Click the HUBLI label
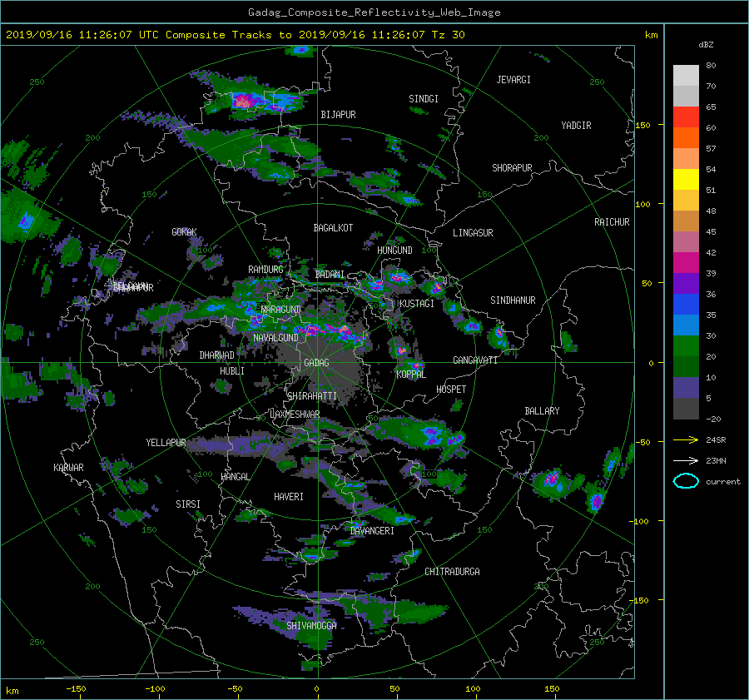The image size is (749, 700). [x=232, y=371]
